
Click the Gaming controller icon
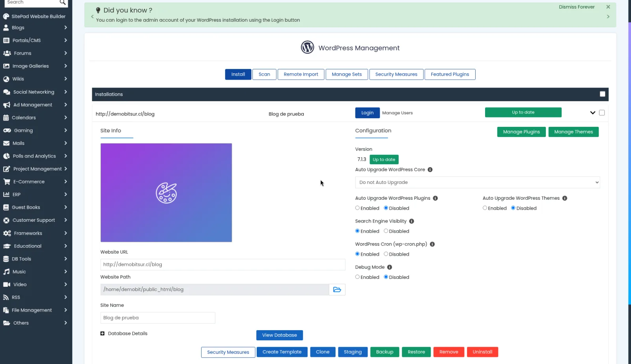click(x=7, y=130)
